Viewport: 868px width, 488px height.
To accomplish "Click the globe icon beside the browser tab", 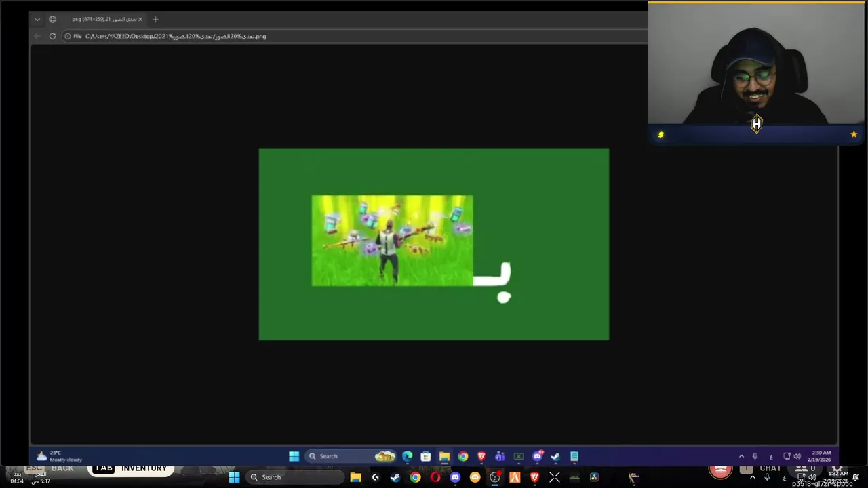I will pos(52,19).
